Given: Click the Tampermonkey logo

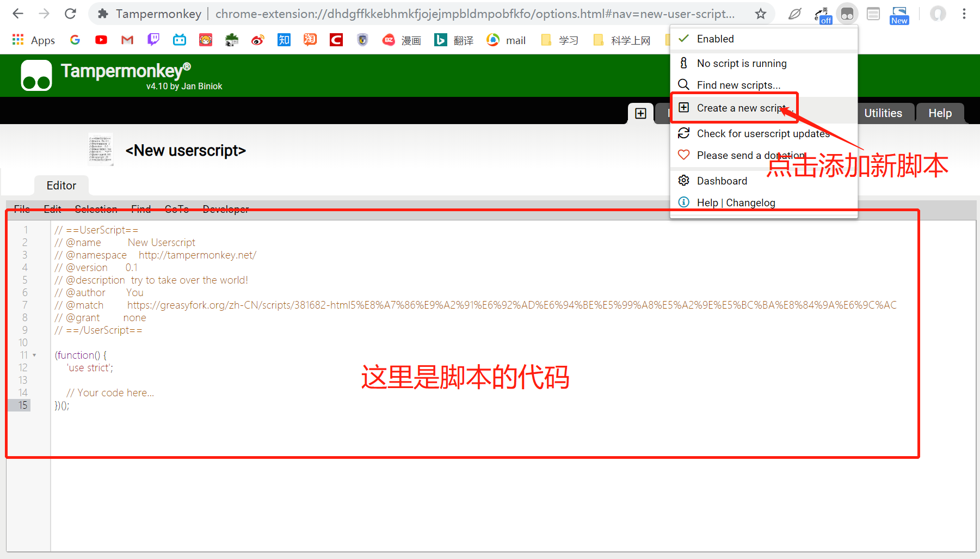Looking at the screenshot, I should 36,75.
